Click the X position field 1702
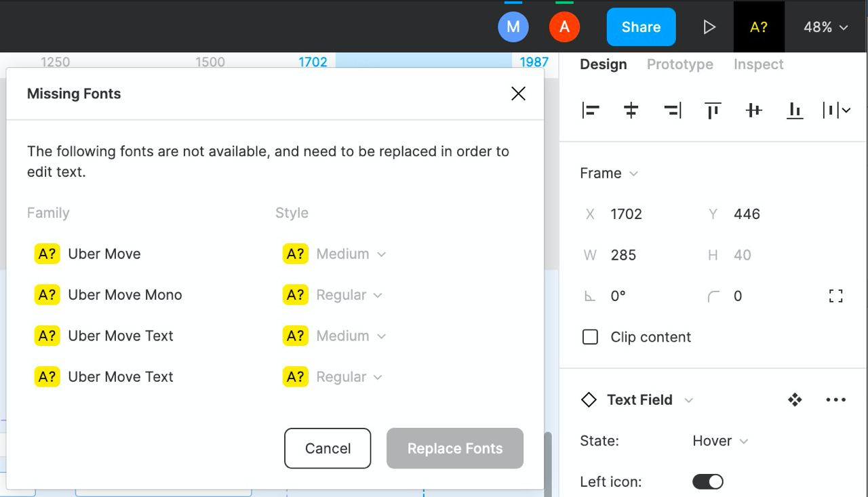Screen dimensions: 868x497 (626, 214)
